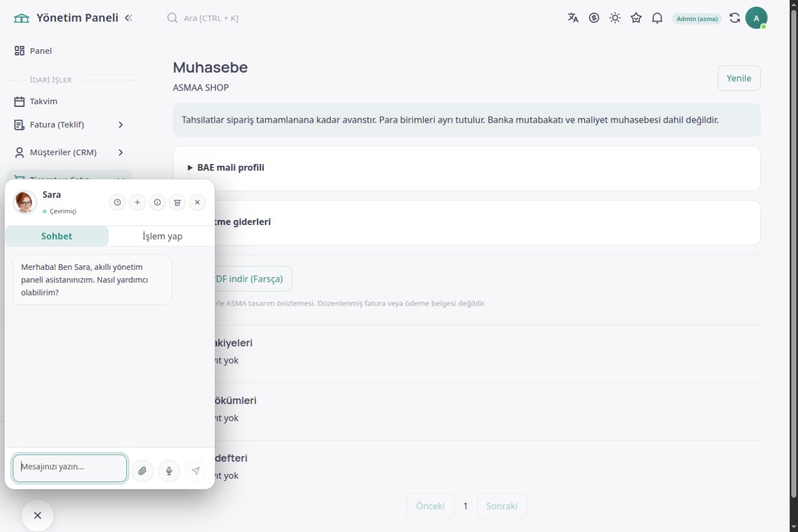Attach a file with the paperclip

[x=142, y=471]
